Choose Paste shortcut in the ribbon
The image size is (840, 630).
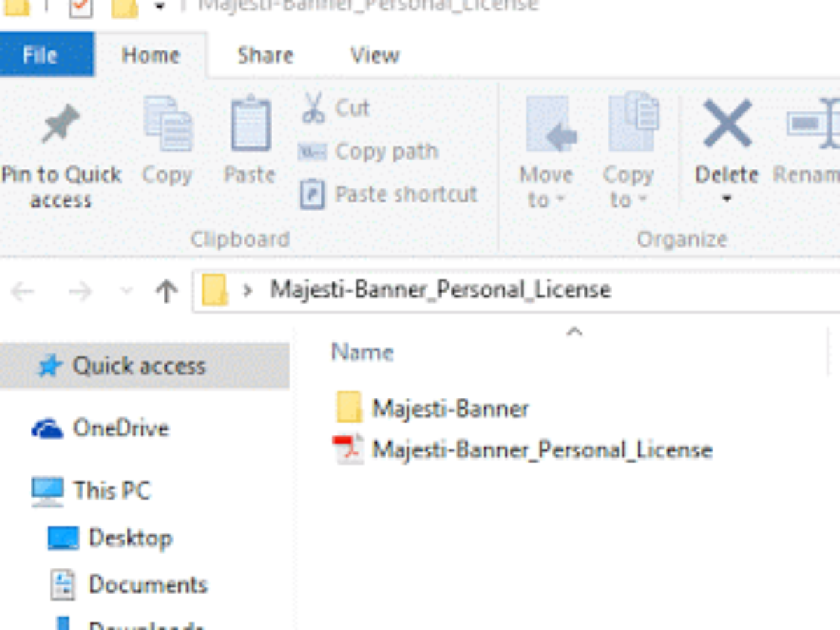(405, 194)
